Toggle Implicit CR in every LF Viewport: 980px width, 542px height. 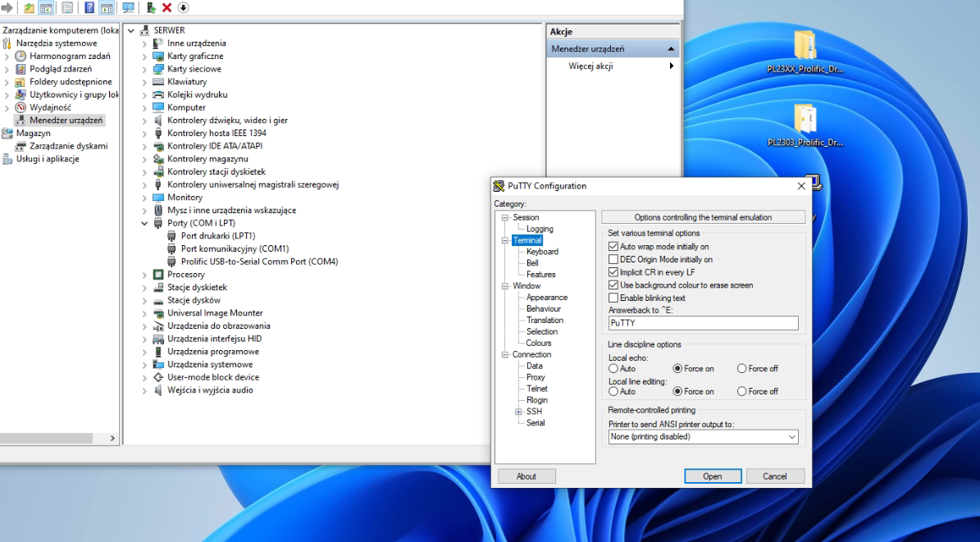coord(613,272)
